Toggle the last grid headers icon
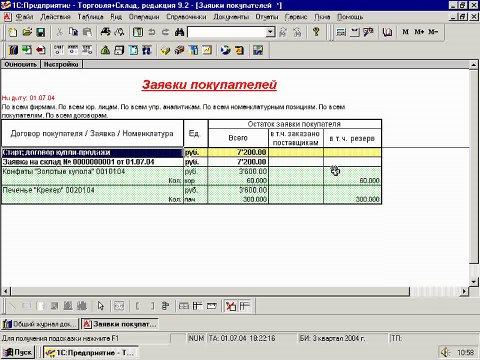Viewport: 480px width, 360px height. [244, 306]
